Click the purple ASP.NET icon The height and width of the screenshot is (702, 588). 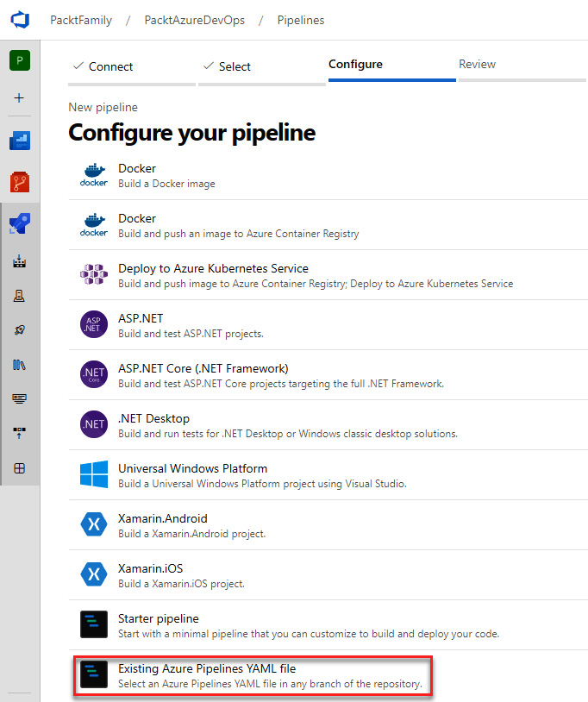(x=93, y=324)
